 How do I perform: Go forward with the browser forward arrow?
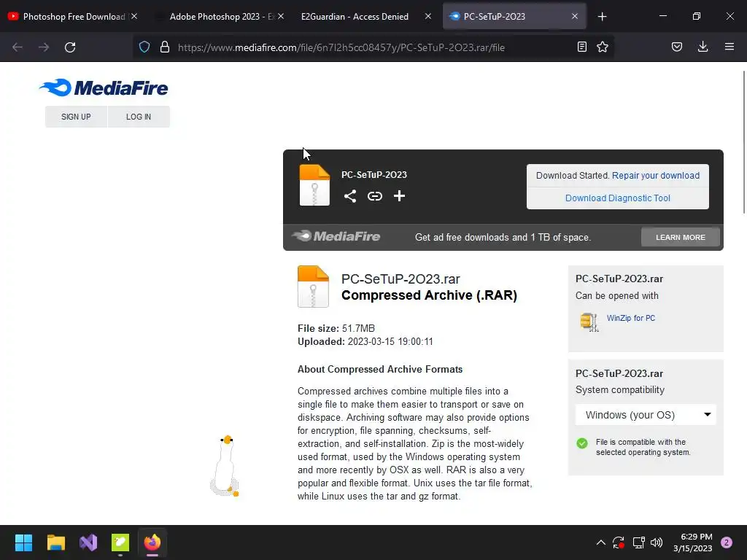click(x=44, y=47)
